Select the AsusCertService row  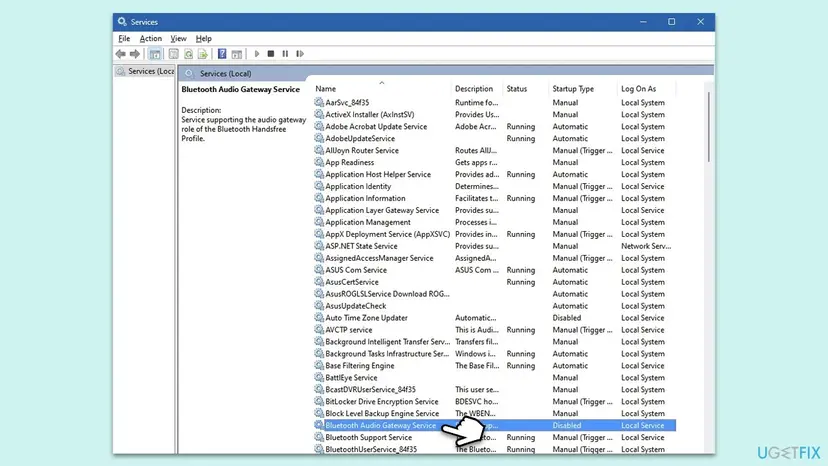pyautogui.click(x=494, y=282)
